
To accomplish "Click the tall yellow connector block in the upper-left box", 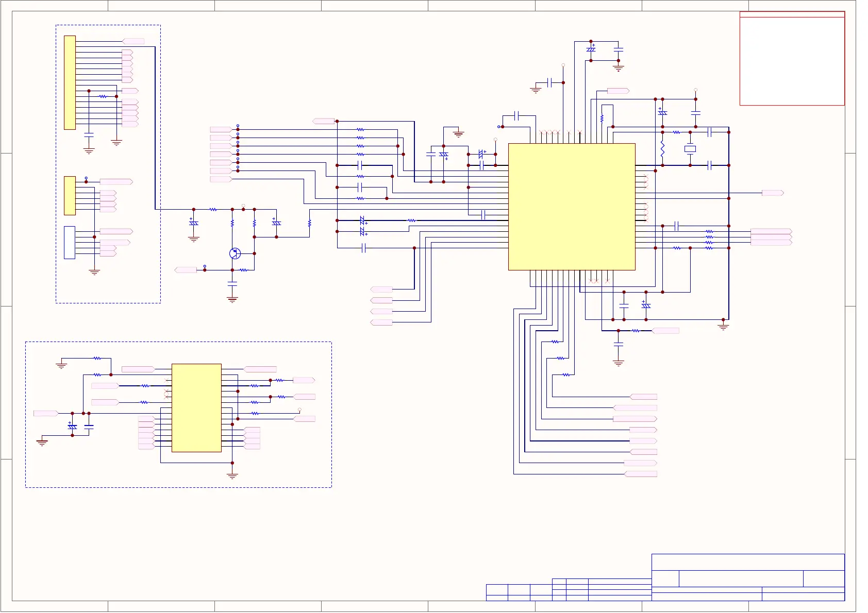I will [70, 82].
